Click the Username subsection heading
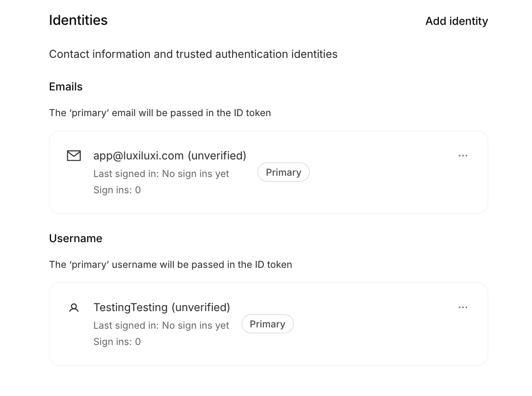The image size is (532, 396). [76, 238]
